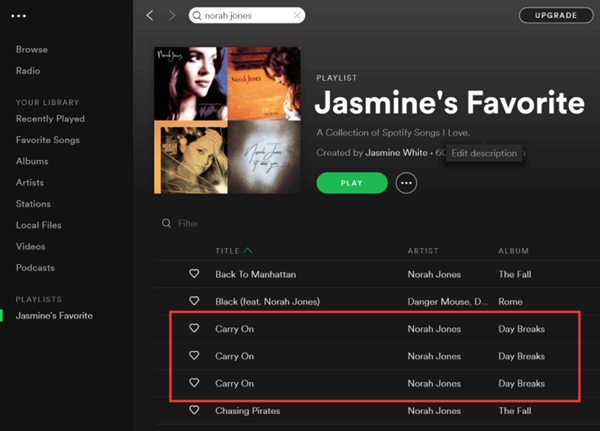Open Danger Mouse artist link

447,302
